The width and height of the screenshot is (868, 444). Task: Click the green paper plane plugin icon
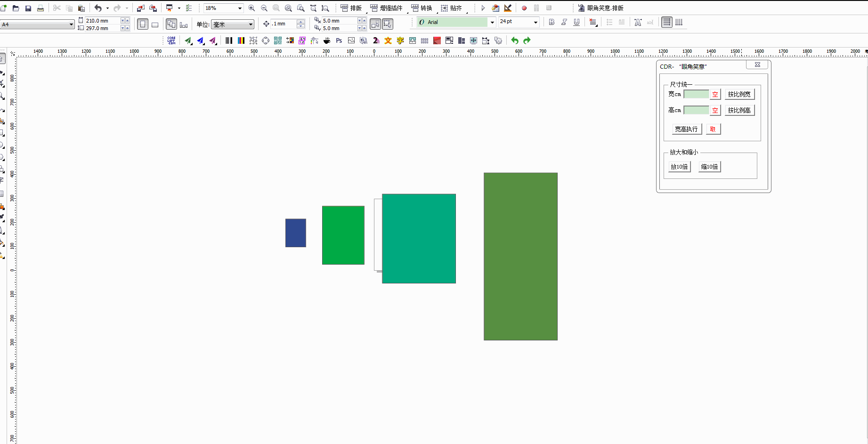coord(188,40)
